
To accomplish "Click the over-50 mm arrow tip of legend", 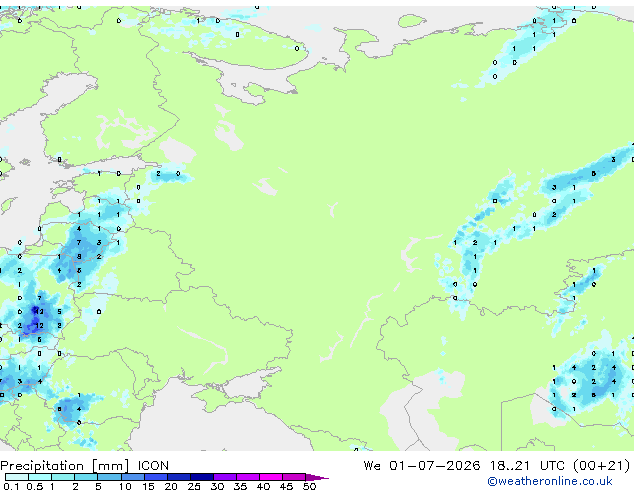I will coord(317,477).
